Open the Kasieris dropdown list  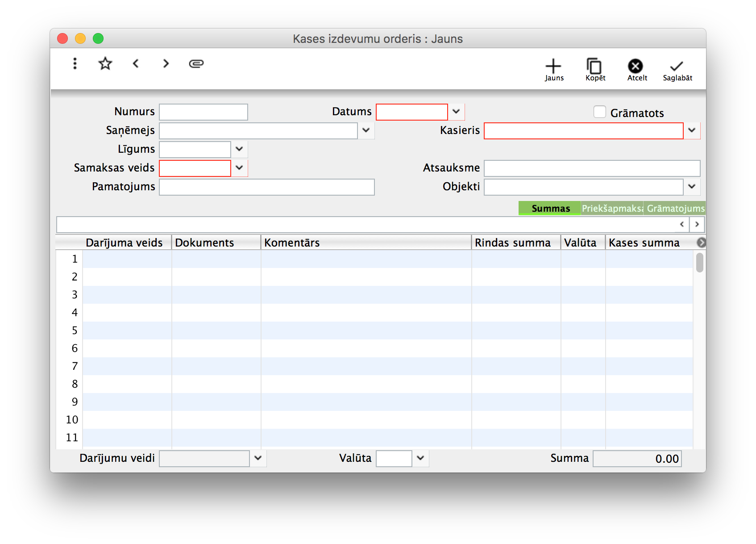click(692, 130)
